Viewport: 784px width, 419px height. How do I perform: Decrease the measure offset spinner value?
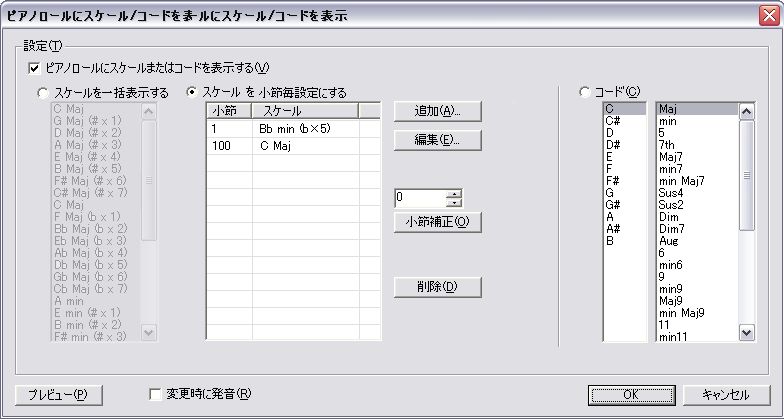coord(454,202)
